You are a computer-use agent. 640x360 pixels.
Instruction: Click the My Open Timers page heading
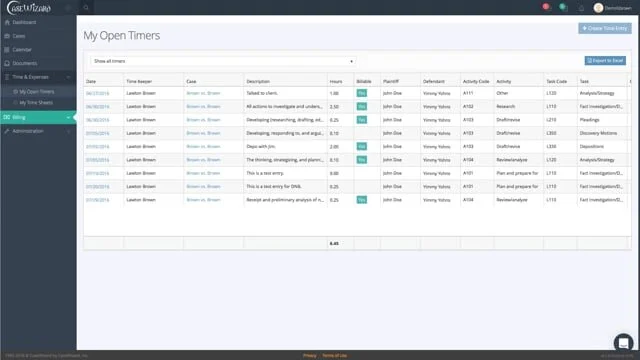pyautogui.click(x=122, y=36)
